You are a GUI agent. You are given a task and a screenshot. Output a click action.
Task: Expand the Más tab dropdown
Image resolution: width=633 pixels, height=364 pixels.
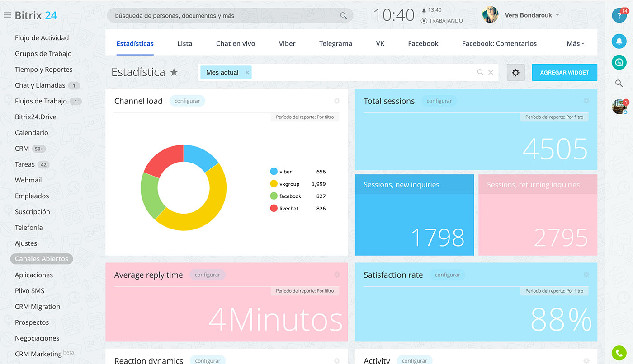575,44
